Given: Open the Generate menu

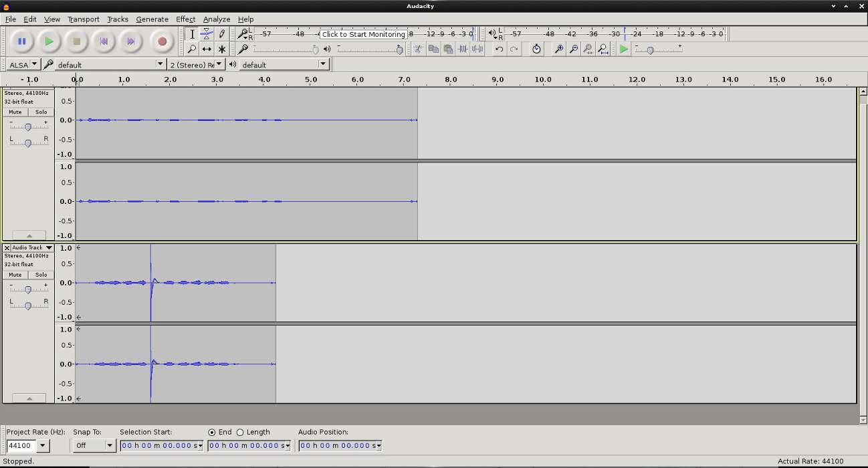Looking at the screenshot, I should click(x=152, y=19).
